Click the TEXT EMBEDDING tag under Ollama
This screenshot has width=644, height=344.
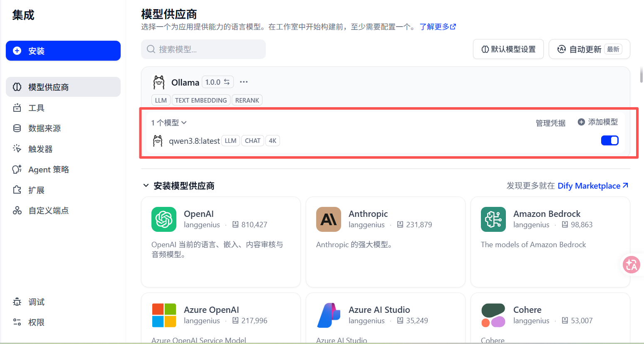pyautogui.click(x=201, y=100)
